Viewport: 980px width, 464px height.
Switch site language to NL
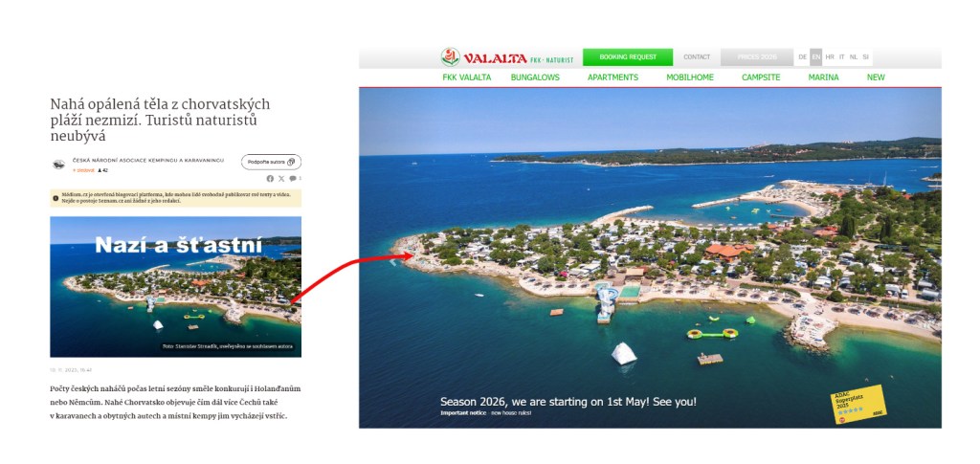pos(854,56)
